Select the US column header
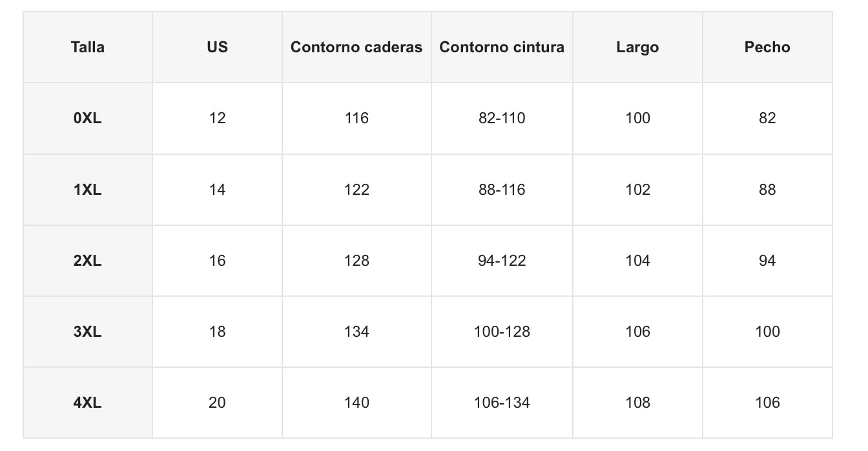This screenshot has width=868, height=451. [218, 47]
